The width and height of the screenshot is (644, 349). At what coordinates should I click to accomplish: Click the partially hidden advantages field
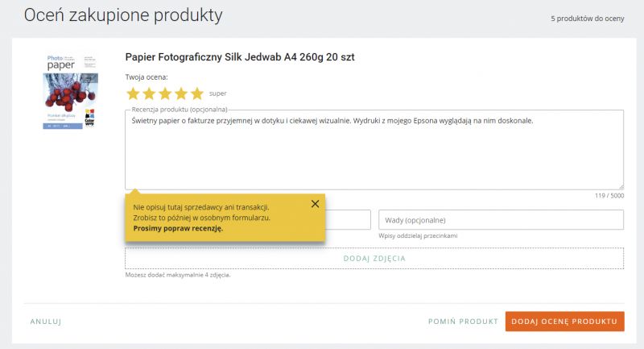pos(348,220)
